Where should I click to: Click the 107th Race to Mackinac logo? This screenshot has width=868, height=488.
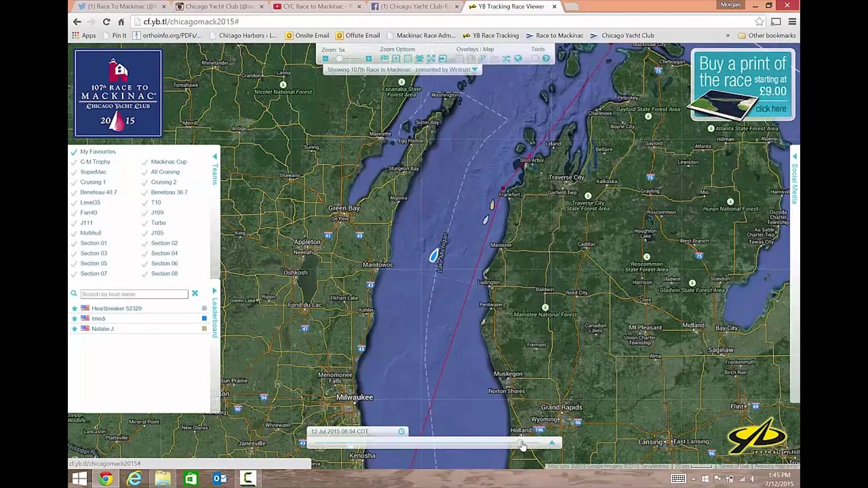tap(119, 94)
